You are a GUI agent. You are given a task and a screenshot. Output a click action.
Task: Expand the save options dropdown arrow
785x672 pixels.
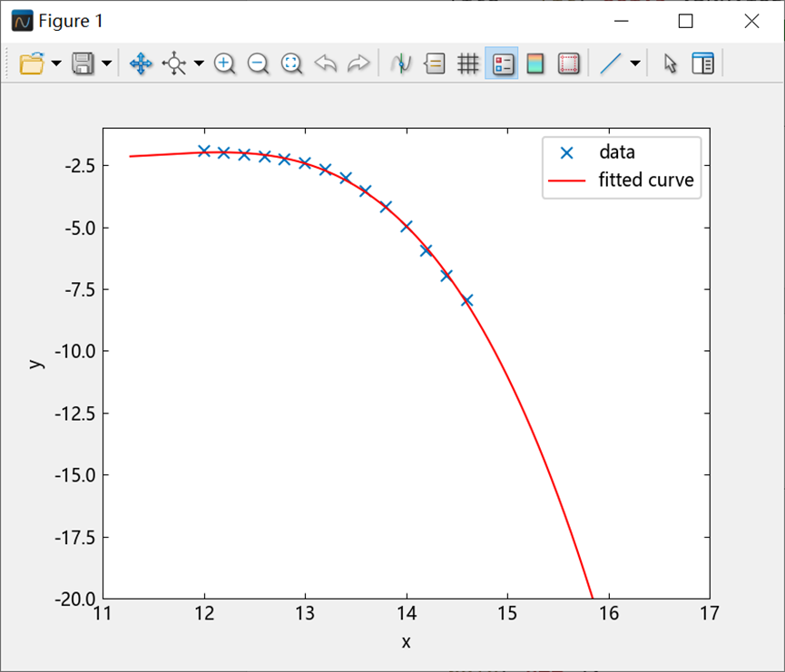(106, 63)
